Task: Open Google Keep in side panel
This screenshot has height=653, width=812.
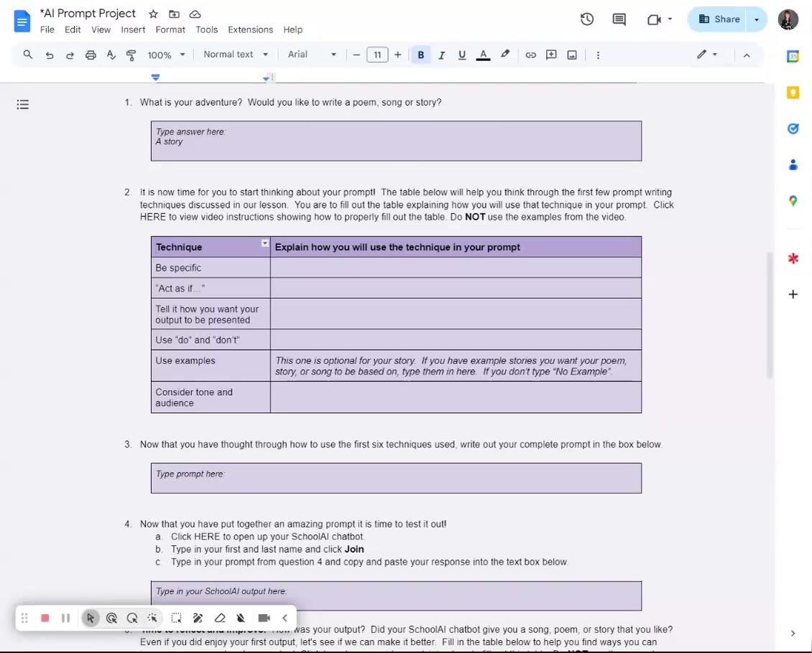Action: click(793, 93)
